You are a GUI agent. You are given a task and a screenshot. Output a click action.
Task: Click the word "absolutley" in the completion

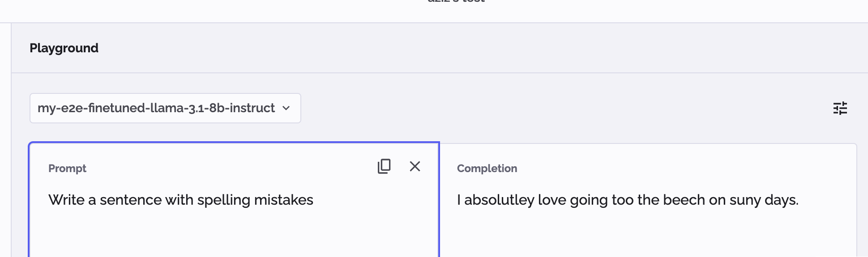click(499, 200)
